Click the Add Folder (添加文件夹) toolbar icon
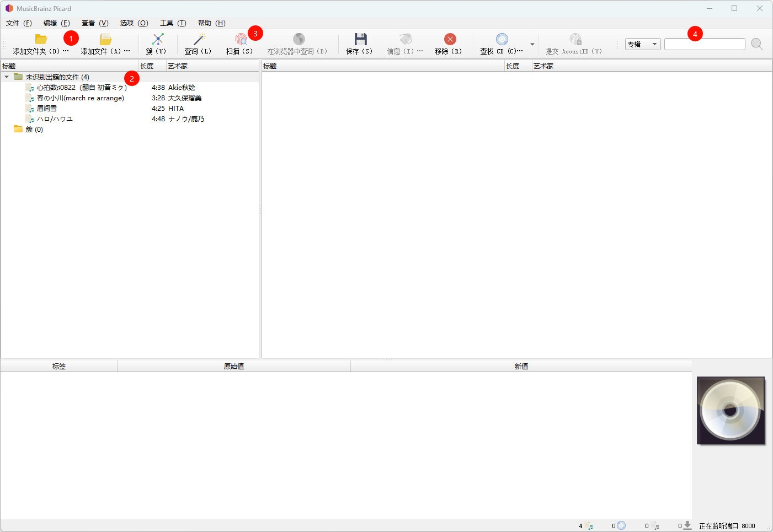This screenshot has height=532, width=773. click(41, 39)
